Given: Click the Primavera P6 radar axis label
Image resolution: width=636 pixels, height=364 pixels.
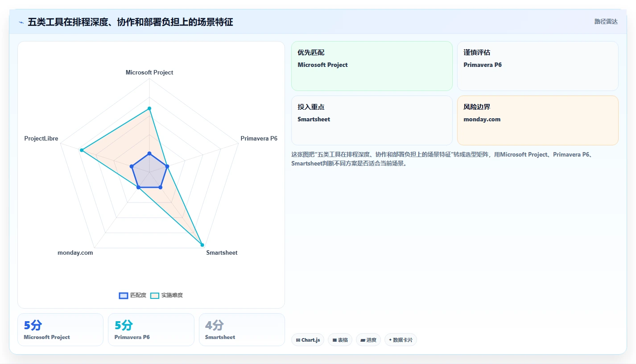Looking at the screenshot, I should point(259,138).
